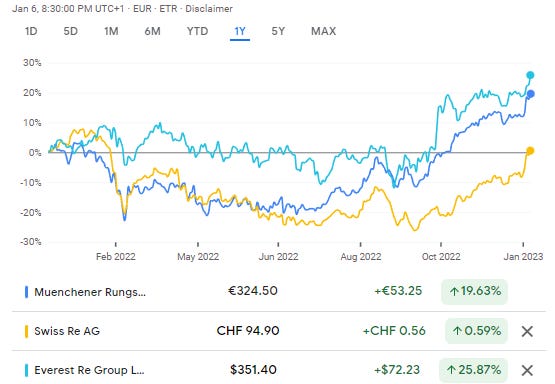Screen dimensions: 555x384
Task: Select the 5D time range tab
Action: (x=70, y=31)
